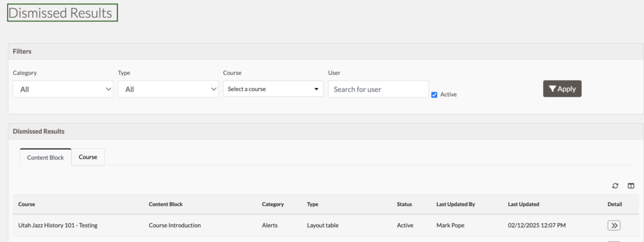Click the Layout table type cell

point(322,225)
